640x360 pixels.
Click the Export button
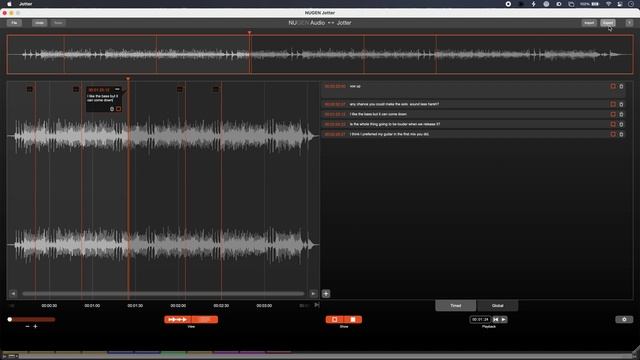point(608,23)
